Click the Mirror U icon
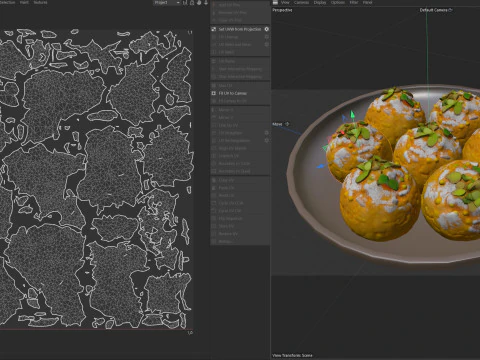 click(214, 110)
